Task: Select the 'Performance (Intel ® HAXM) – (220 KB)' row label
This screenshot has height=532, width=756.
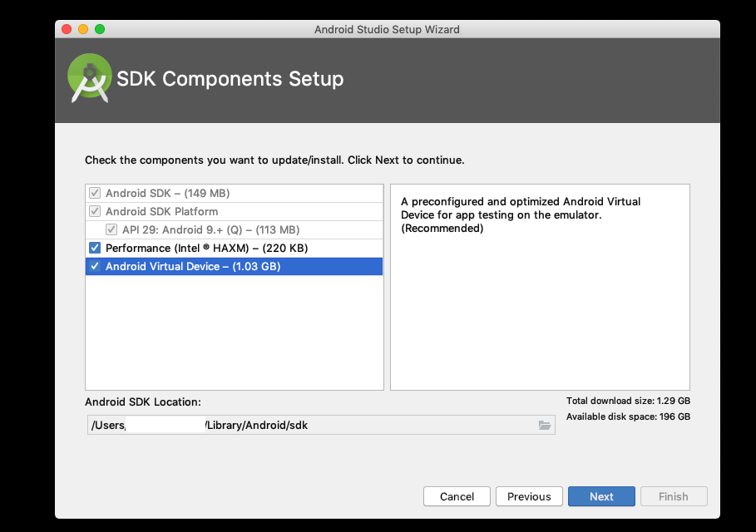Action: click(206, 249)
